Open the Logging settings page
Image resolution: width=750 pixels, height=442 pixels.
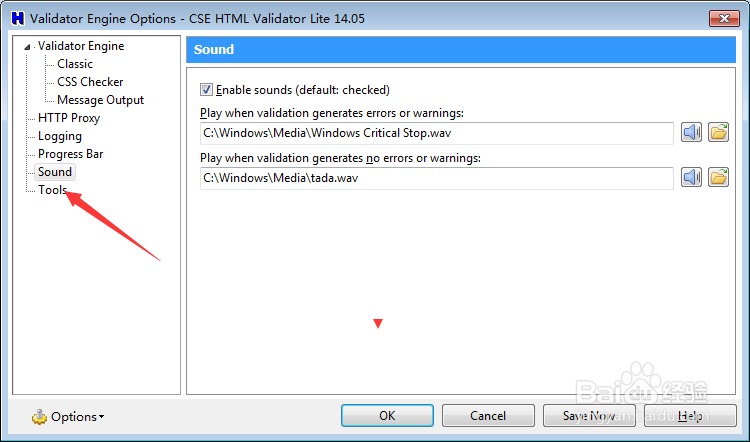[60, 136]
